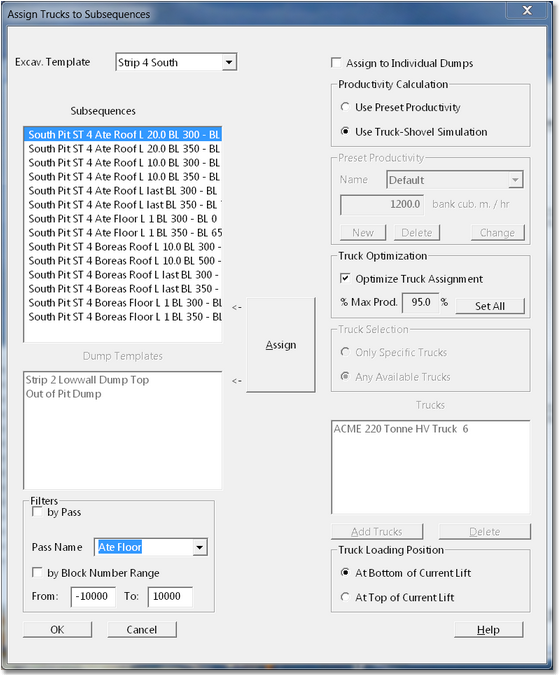The width and height of the screenshot is (560, 677).
Task: Click the Cancel button
Action: tap(142, 630)
